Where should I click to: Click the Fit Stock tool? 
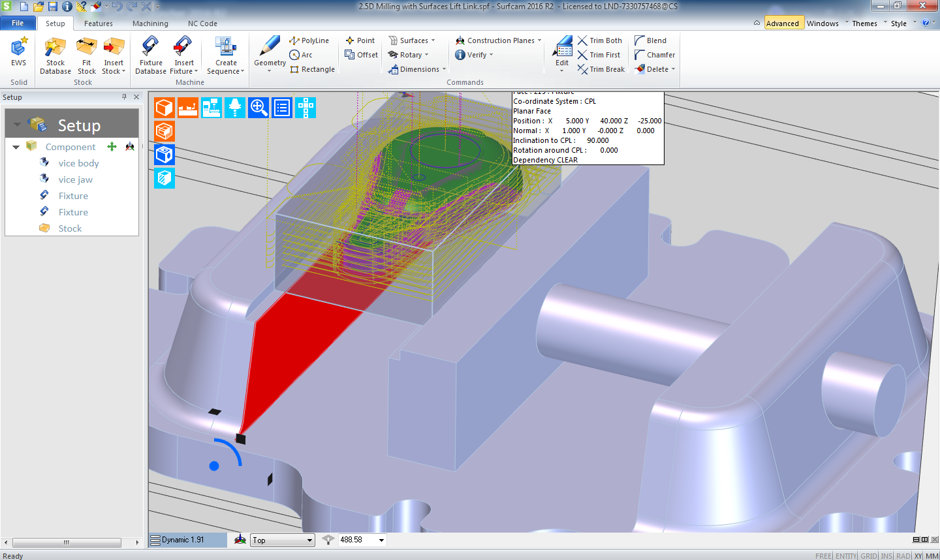[x=86, y=56]
